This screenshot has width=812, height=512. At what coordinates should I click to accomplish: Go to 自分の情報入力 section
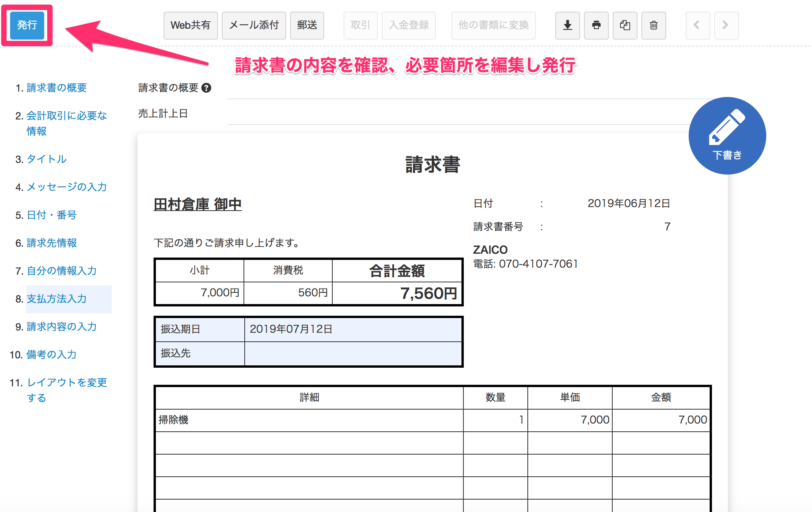tap(62, 271)
